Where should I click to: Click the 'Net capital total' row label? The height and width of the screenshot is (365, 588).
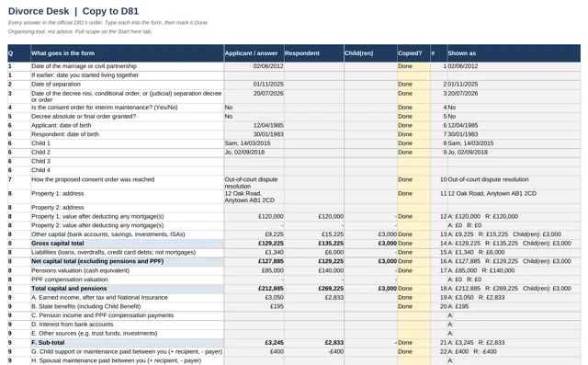point(127,262)
